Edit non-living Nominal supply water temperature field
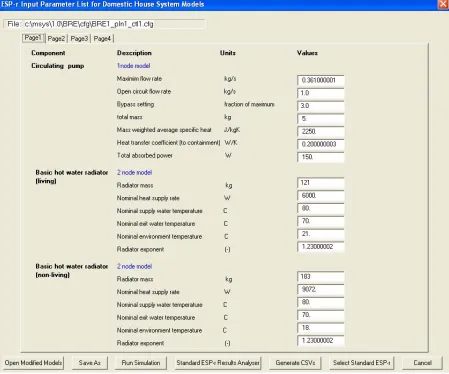Screen dimensions: 449x374 coord(320,302)
